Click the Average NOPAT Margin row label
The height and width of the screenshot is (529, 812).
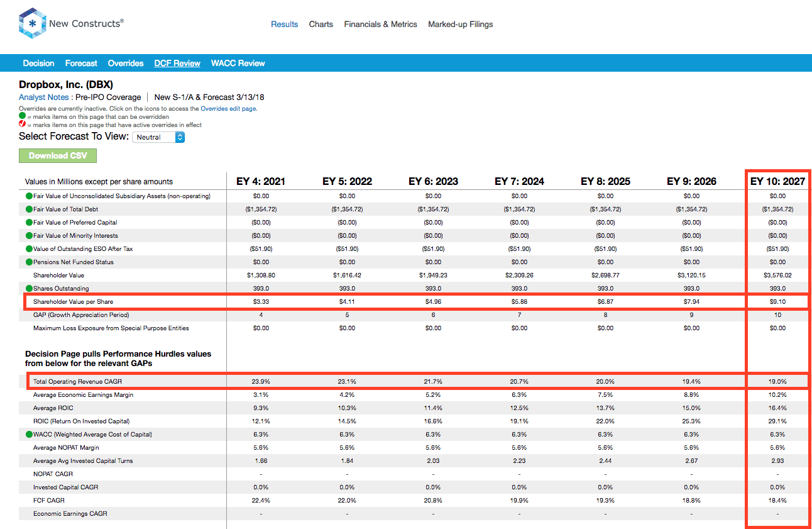click(x=67, y=448)
